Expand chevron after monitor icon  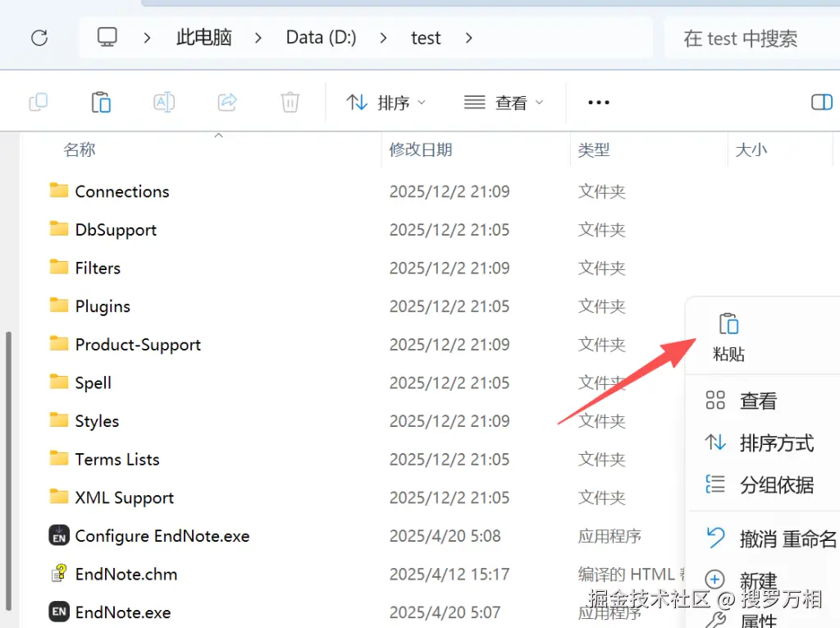(x=148, y=38)
